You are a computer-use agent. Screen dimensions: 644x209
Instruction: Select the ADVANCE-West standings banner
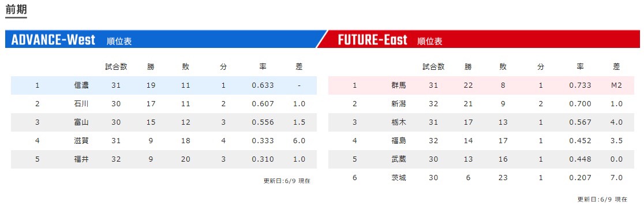click(x=164, y=39)
